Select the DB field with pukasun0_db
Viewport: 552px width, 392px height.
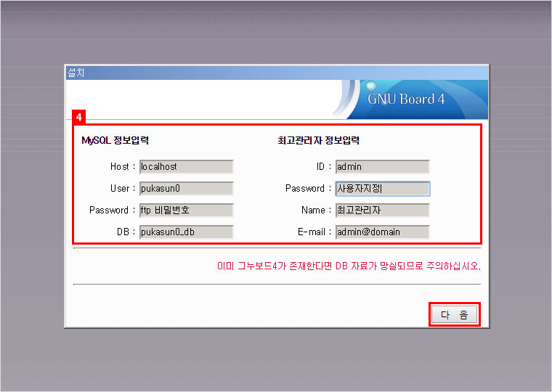(x=186, y=232)
